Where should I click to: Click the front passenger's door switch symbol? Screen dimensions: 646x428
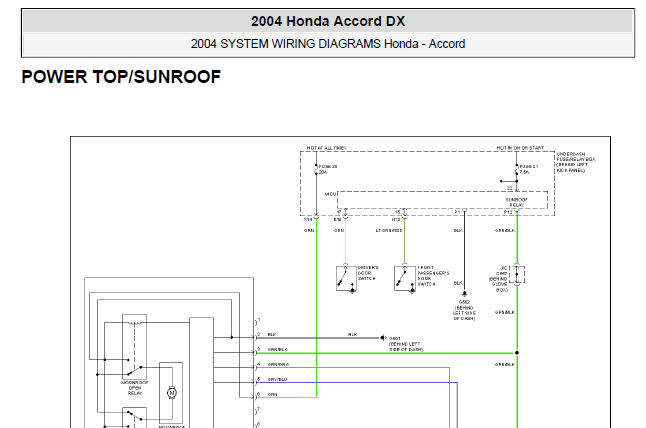coord(405,279)
